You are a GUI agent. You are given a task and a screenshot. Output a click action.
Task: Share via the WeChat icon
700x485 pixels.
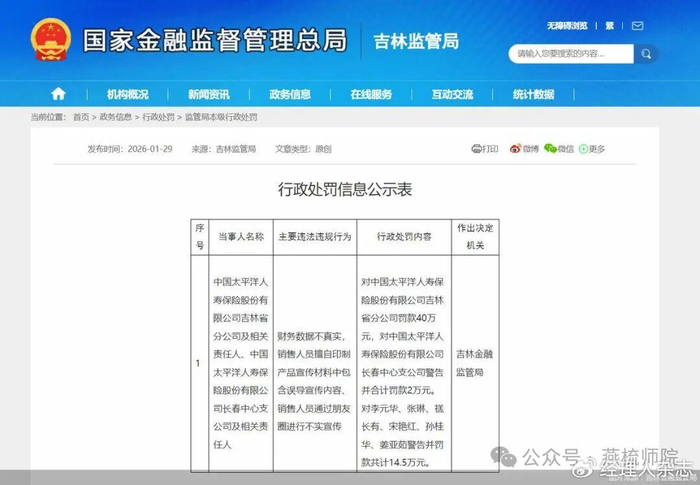pyautogui.click(x=550, y=149)
